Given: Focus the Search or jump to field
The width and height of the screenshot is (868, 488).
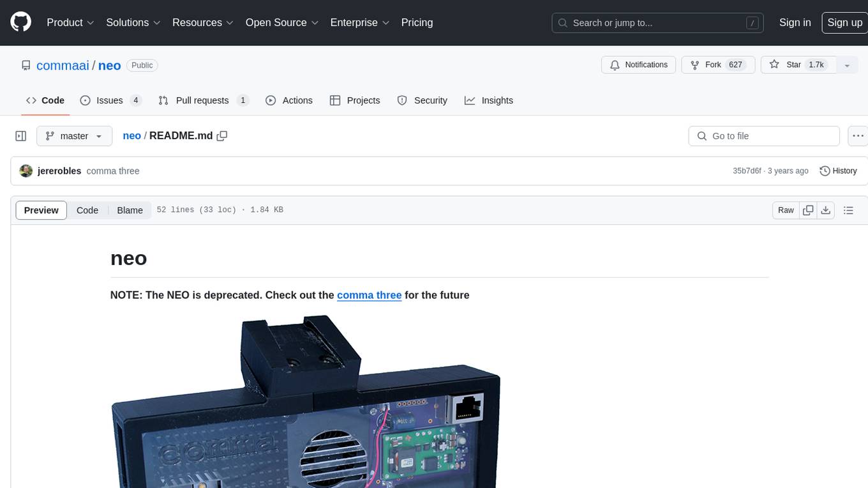Looking at the screenshot, I should [x=658, y=22].
